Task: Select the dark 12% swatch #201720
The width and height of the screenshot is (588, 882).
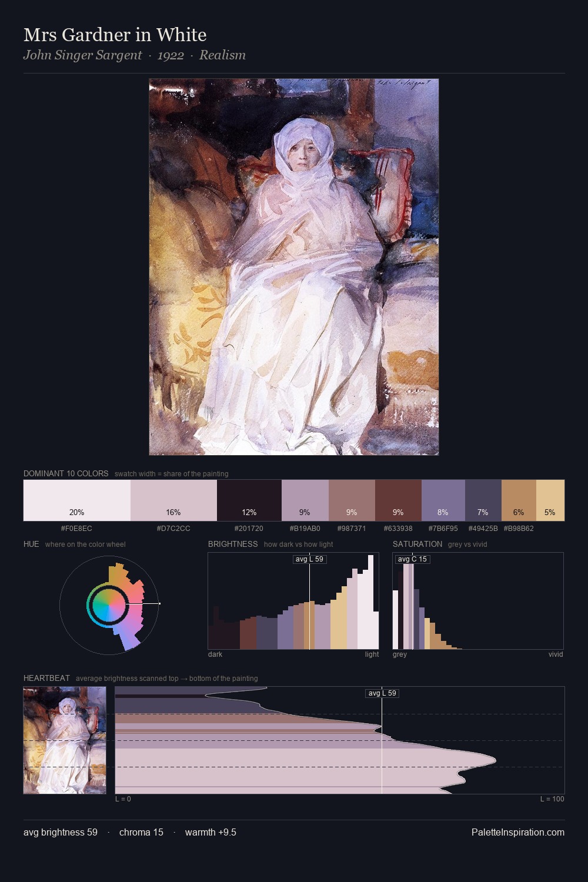Action: tap(249, 500)
